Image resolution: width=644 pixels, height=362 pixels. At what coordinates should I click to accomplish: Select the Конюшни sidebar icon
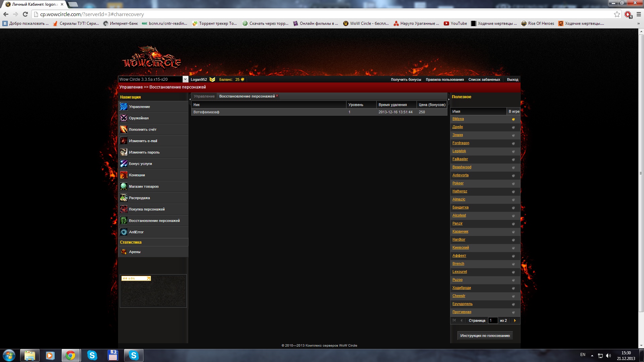point(123,175)
